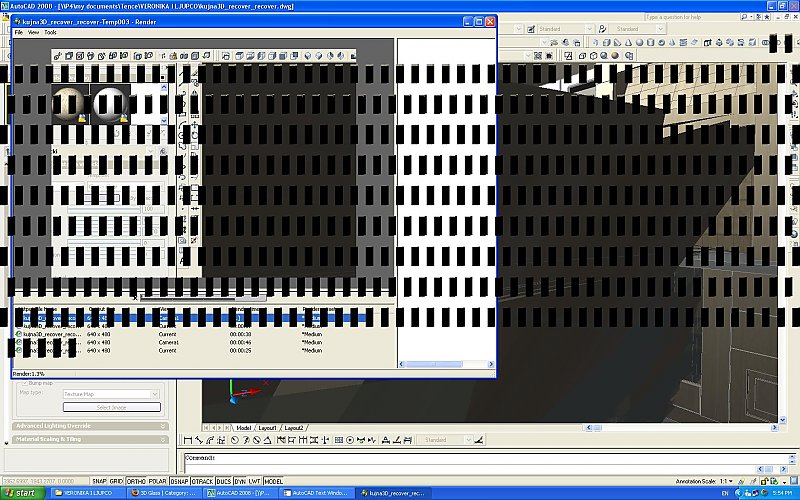Image resolution: width=800 pixels, height=500 pixels.
Task: Expand the Material Scaling & Tiling panel
Action: (x=90, y=439)
